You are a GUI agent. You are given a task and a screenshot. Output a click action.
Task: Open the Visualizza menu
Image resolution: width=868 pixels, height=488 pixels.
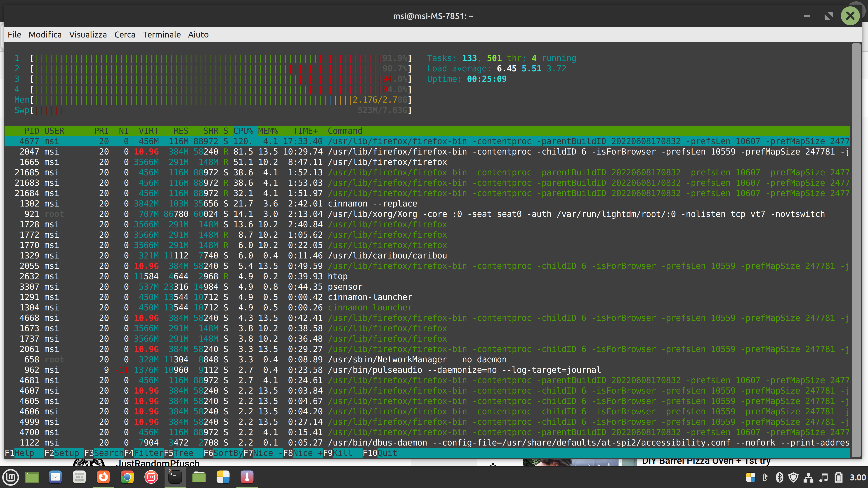[x=88, y=35]
